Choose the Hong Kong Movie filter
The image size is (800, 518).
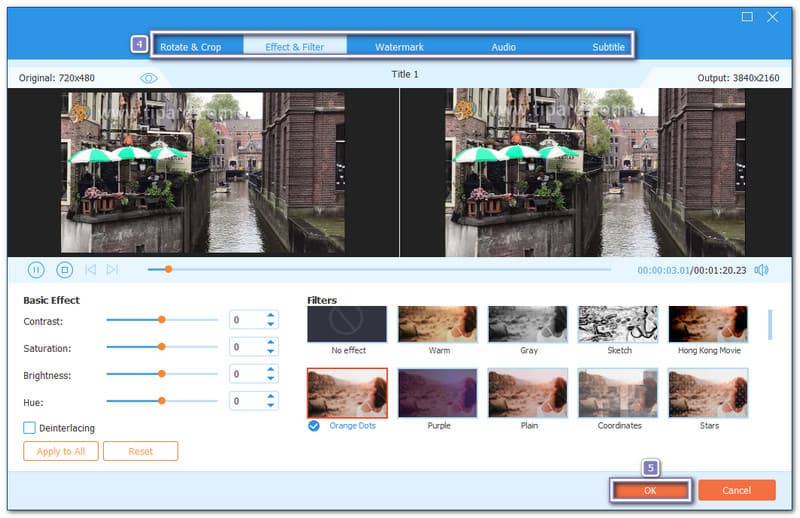point(708,325)
